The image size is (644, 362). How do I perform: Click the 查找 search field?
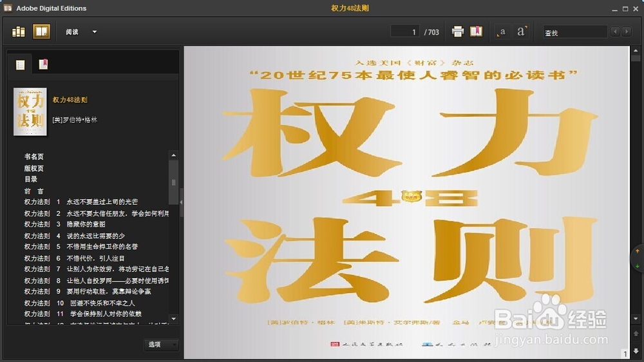[x=574, y=32]
